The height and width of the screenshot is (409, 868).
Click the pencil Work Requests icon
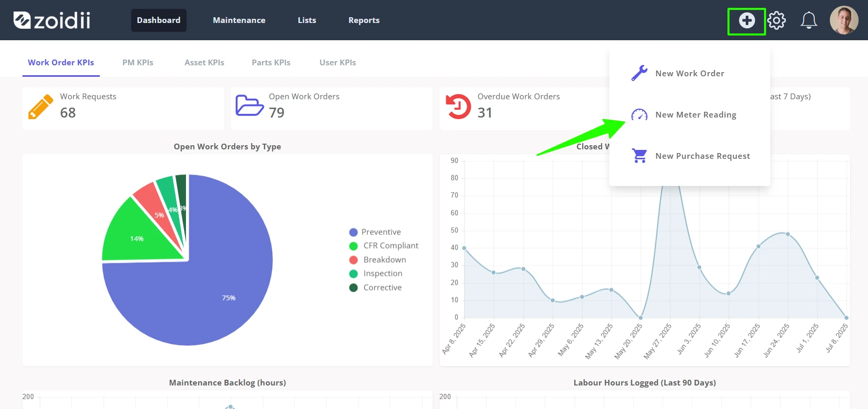pyautogui.click(x=41, y=107)
